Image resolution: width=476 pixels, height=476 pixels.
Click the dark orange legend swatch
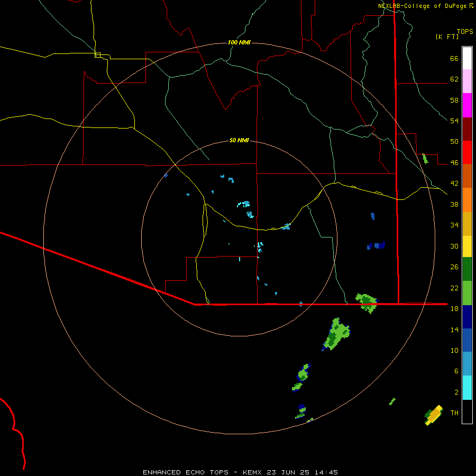pyautogui.click(x=467, y=176)
